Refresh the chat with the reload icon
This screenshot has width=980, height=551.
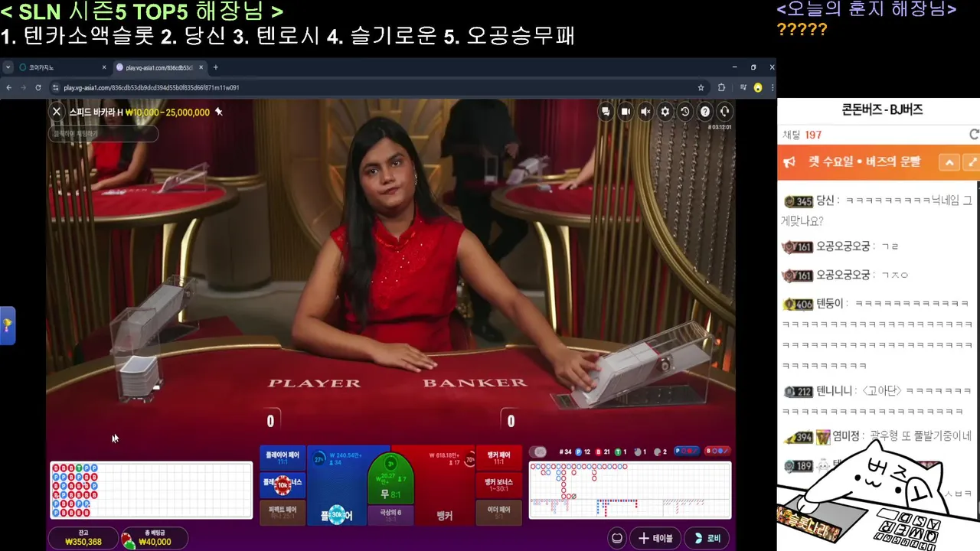(974, 134)
